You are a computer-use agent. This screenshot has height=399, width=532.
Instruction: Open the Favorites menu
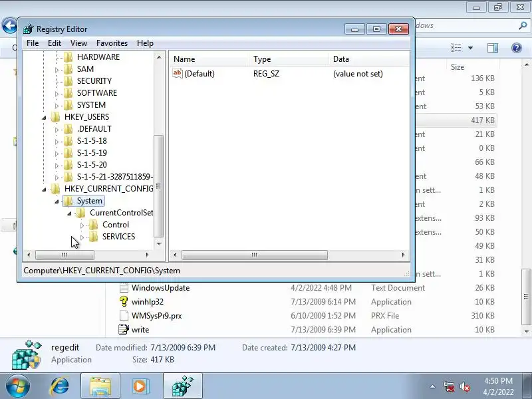pyautogui.click(x=112, y=43)
